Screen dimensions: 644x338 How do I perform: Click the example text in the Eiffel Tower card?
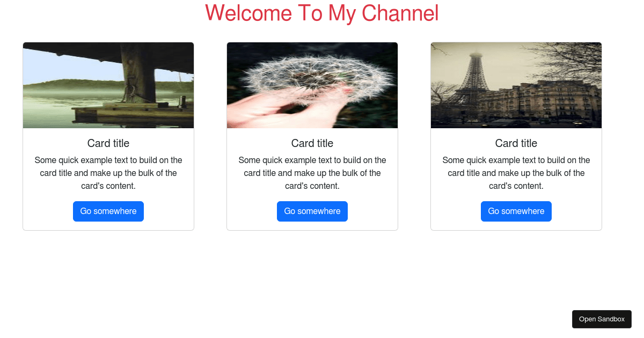coord(516,173)
